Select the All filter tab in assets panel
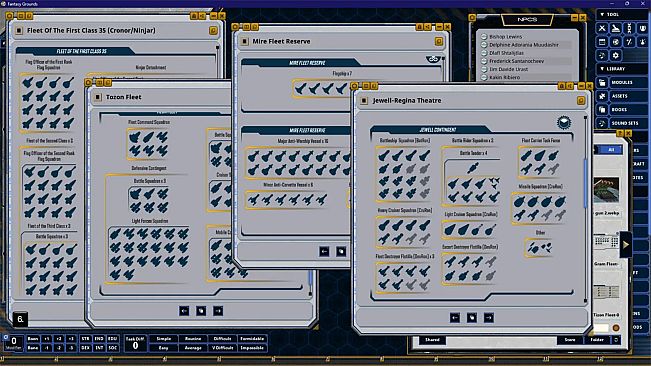651x366 pixels. [x=611, y=150]
